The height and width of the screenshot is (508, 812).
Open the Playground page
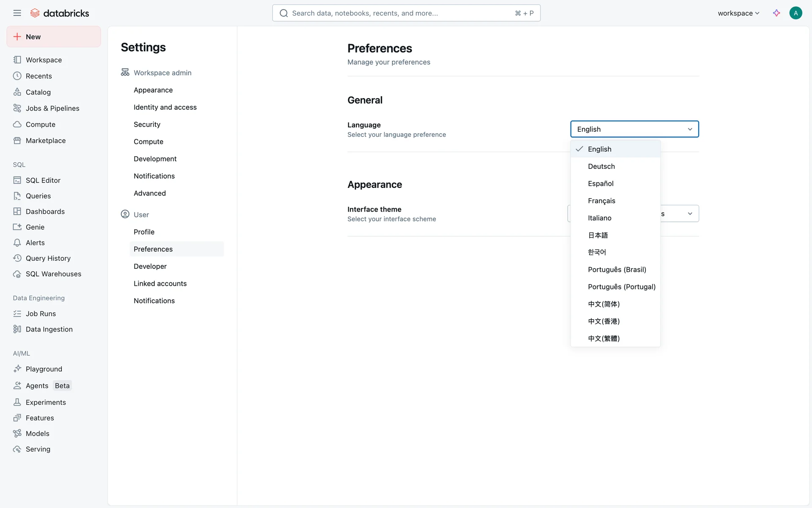pyautogui.click(x=44, y=369)
